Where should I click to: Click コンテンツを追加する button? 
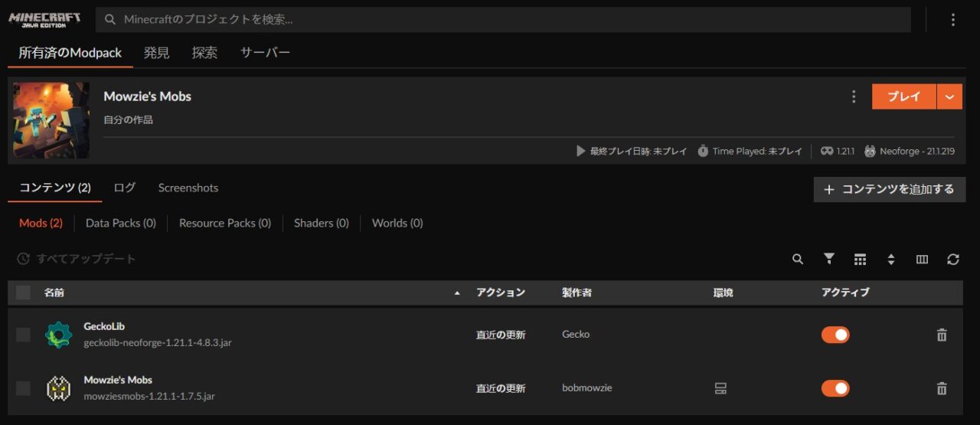click(x=889, y=189)
